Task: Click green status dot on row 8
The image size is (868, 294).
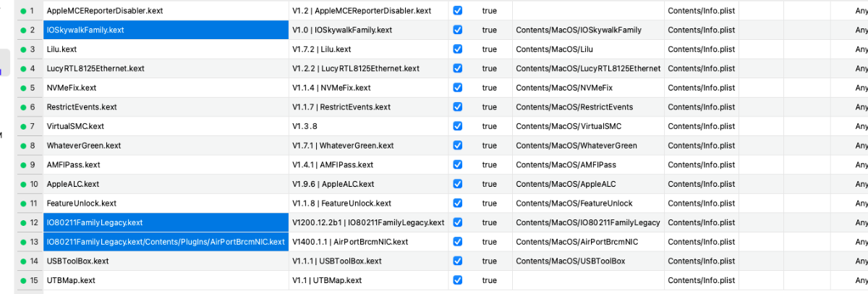Action: [x=24, y=146]
